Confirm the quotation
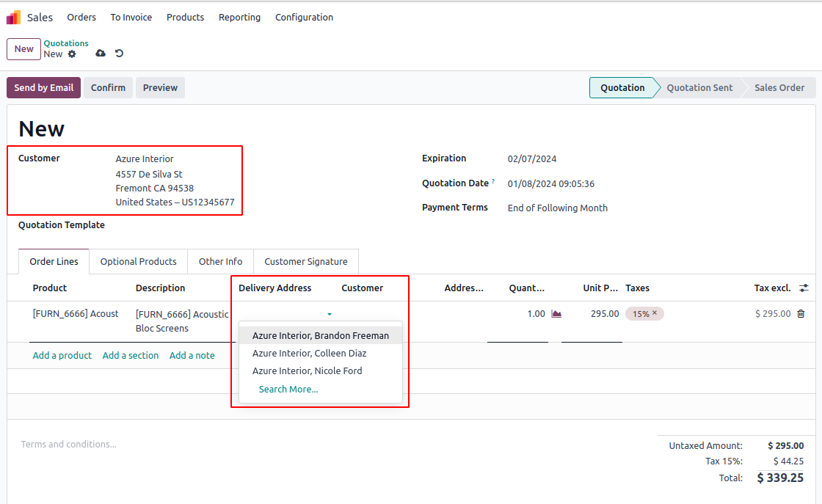The height and width of the screenshot is (504, 822). [x=108, y=87]
